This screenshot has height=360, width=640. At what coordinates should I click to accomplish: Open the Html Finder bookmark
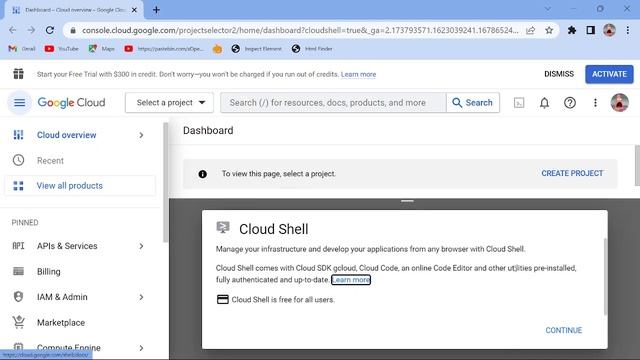[312, 49]
